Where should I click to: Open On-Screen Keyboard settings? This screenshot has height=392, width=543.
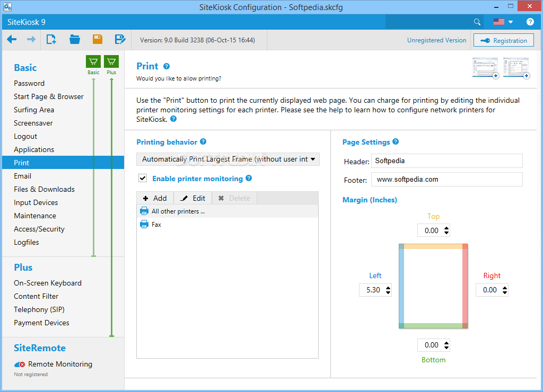pos(48,283)
